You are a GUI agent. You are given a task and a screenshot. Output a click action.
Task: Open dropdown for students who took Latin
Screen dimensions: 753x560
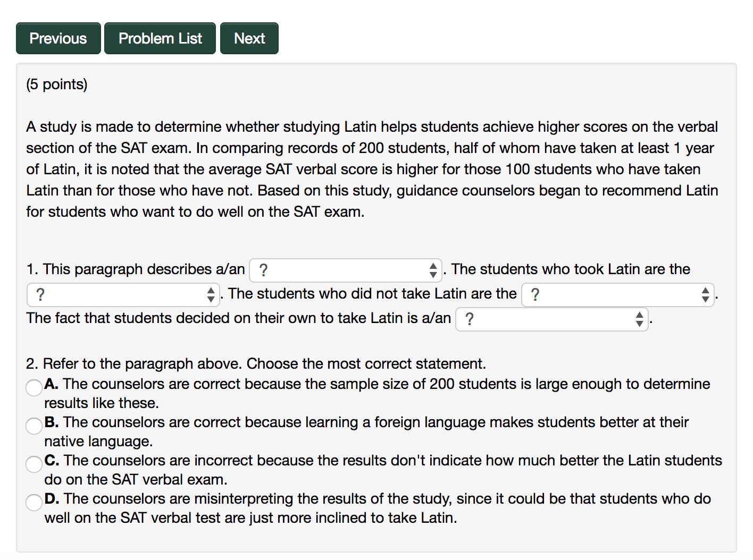tap(123, 295)
